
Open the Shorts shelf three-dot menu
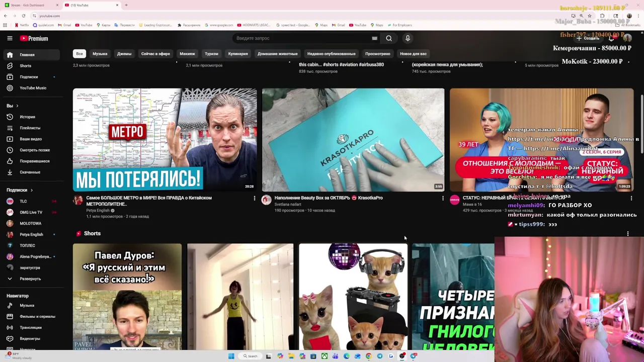point(628,234)
